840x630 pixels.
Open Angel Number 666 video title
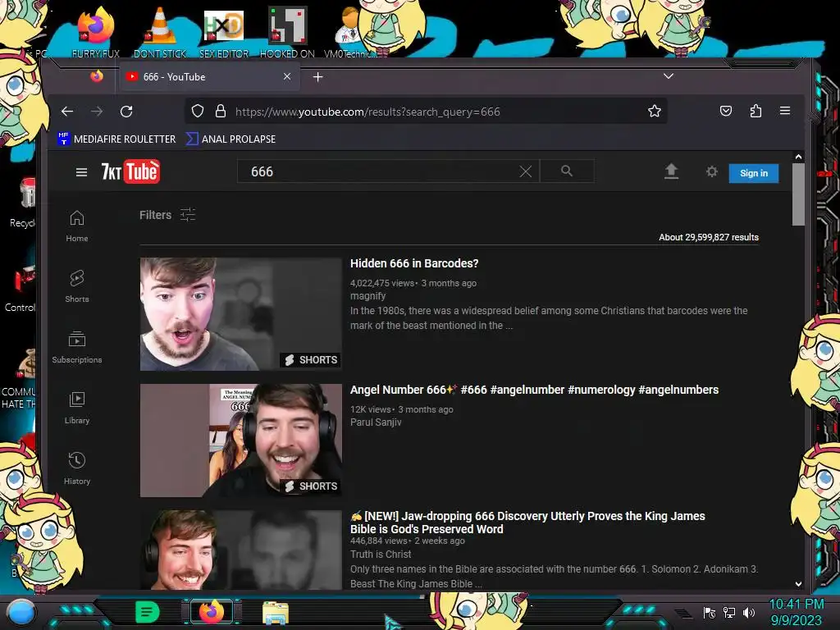[534, 390]
